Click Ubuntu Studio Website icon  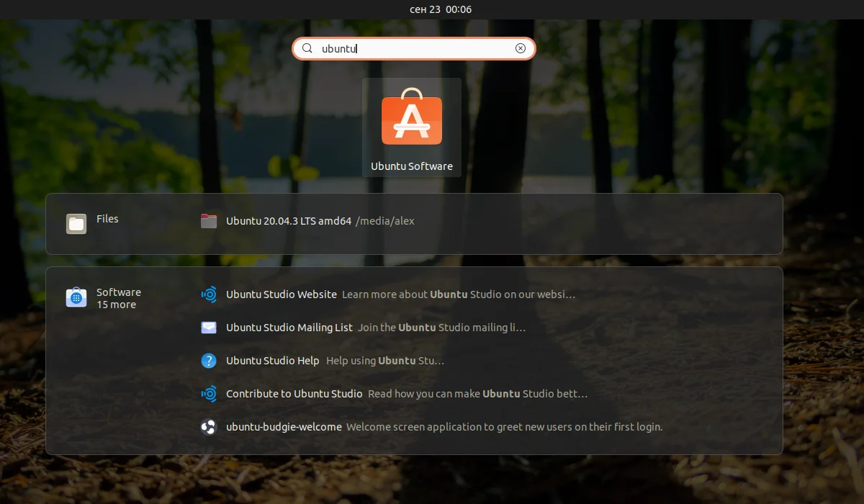click(209, 294)
